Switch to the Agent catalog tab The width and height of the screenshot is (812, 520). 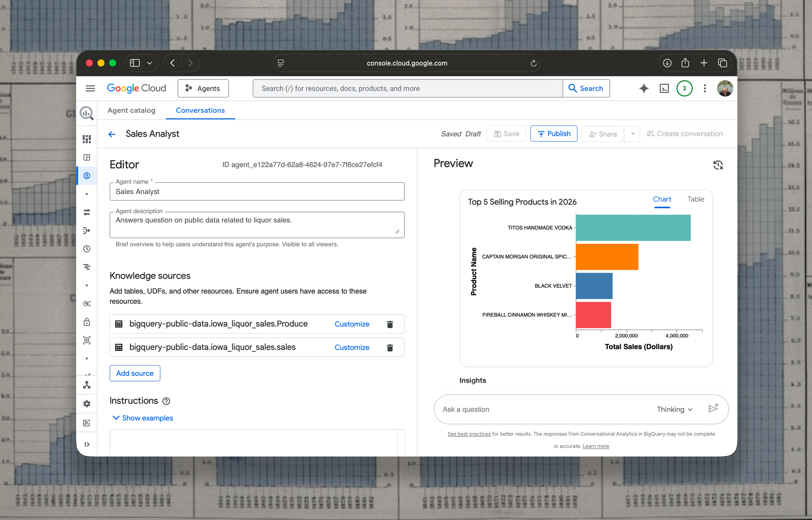(x=131, y=110)
